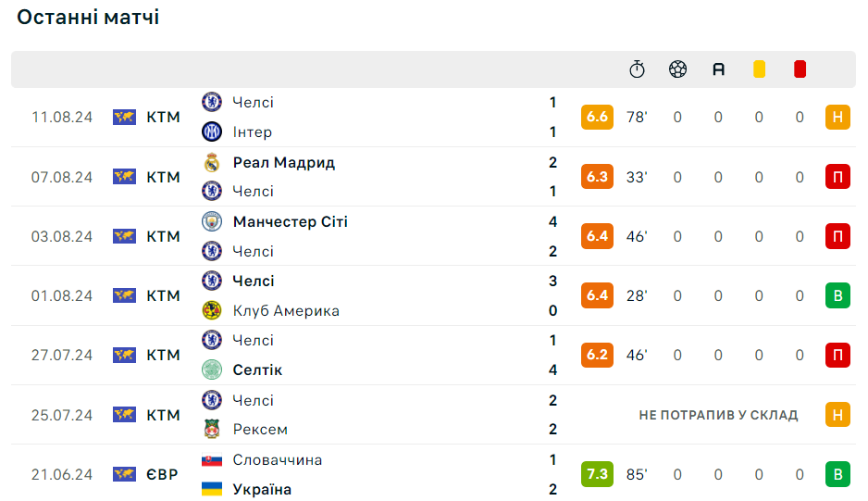Click the Wrexham club crest
The image size is (868, 501).
212,429
